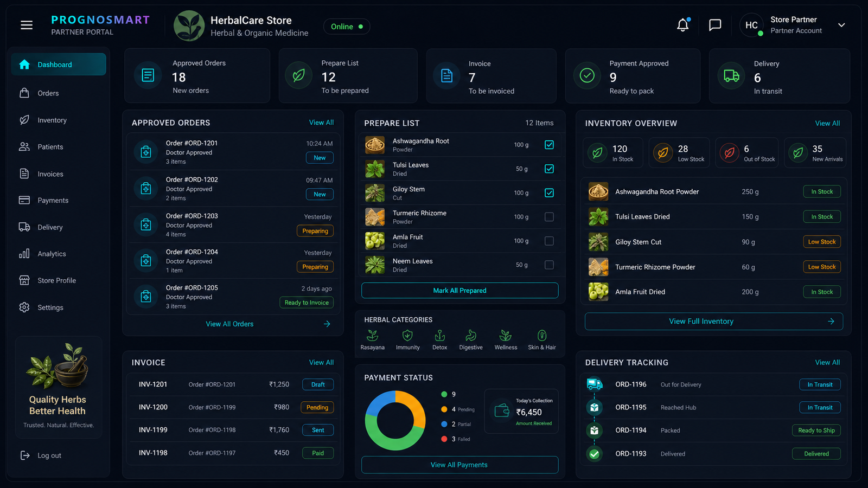Open Payments in the sidebar

coord(59,201)
